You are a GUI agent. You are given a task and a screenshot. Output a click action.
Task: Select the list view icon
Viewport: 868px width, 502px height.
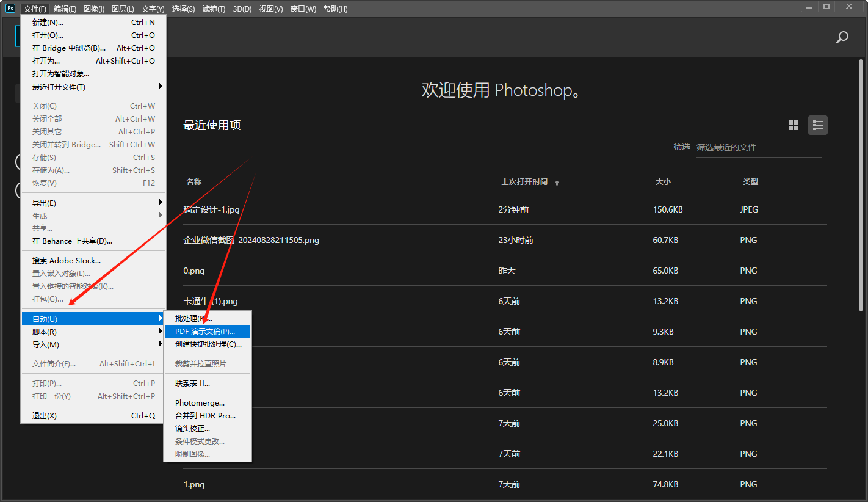(818, 125)
